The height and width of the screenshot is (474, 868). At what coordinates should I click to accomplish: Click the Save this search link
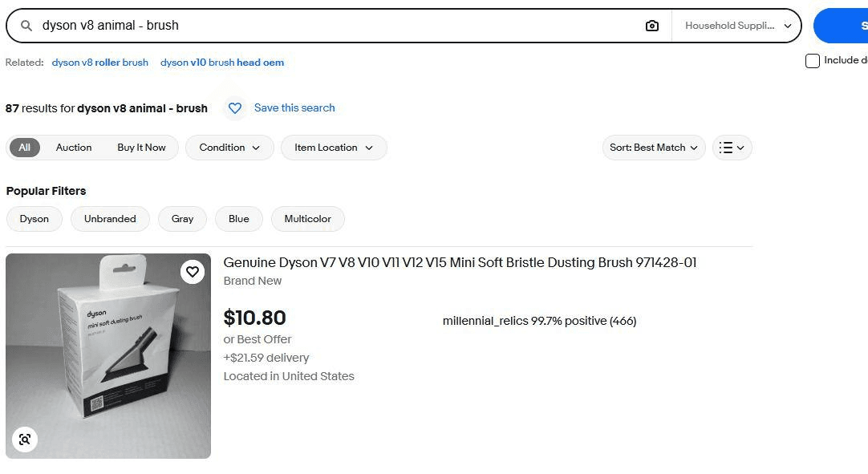point(294,108)
